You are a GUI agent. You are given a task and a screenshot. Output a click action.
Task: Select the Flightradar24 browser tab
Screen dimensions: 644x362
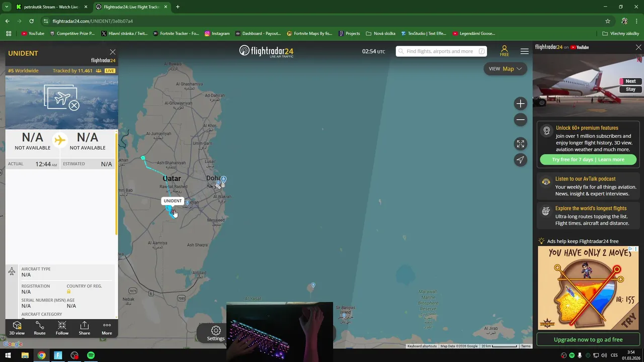pos(131,7)
